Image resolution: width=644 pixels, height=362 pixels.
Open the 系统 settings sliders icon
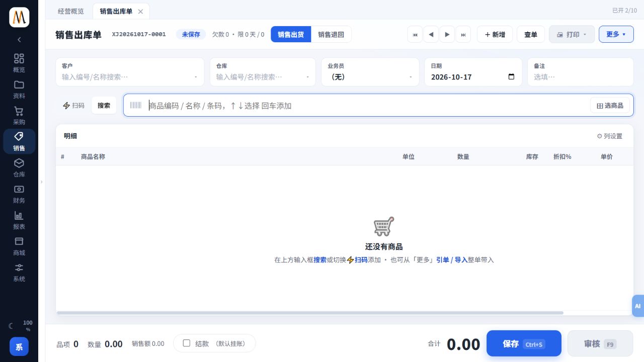[x=19, y=273]
